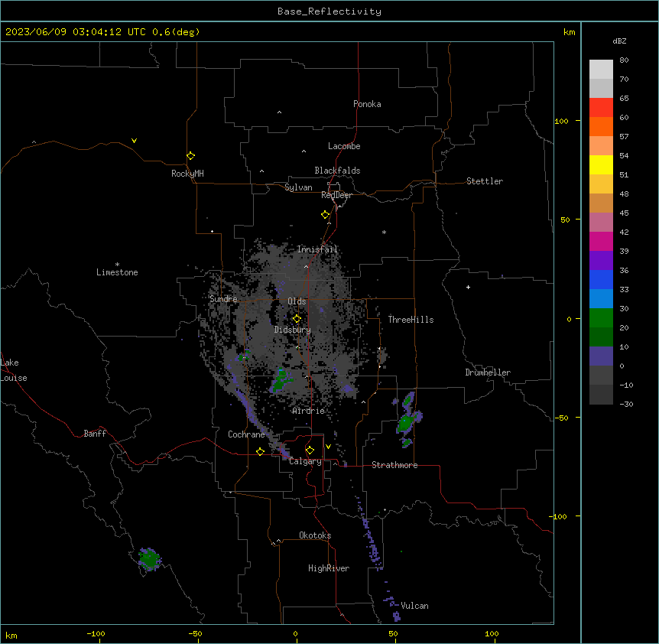Click the Olds label
This screenshot has height=644, width=659.
click(297, 301)
